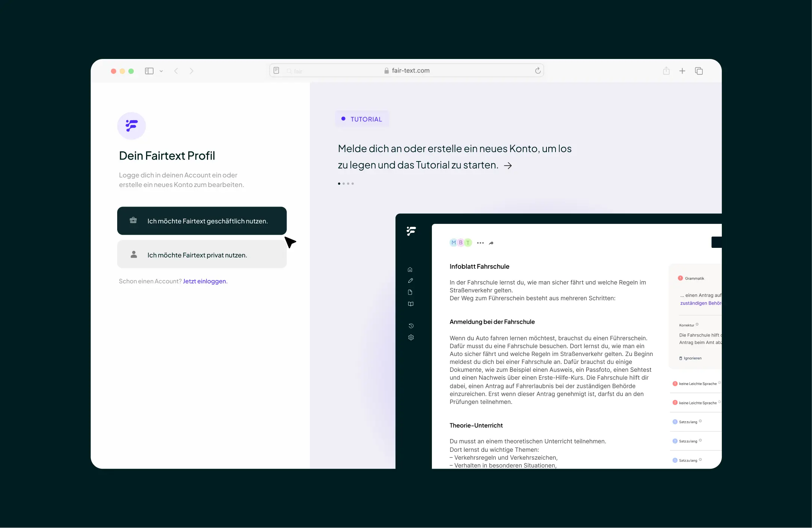Viewport: 812px width, 528px height.
Task: Click the share arrow next to the avatars
Action: pos(491,243)
